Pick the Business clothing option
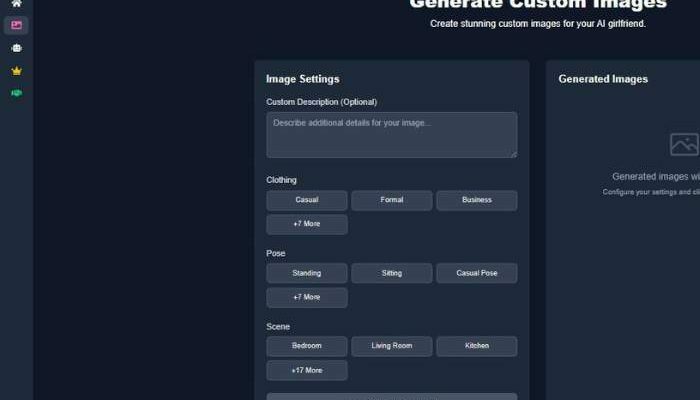Viewport: 700px width, 400px height. pyautogui.click(x=477, y=200)
